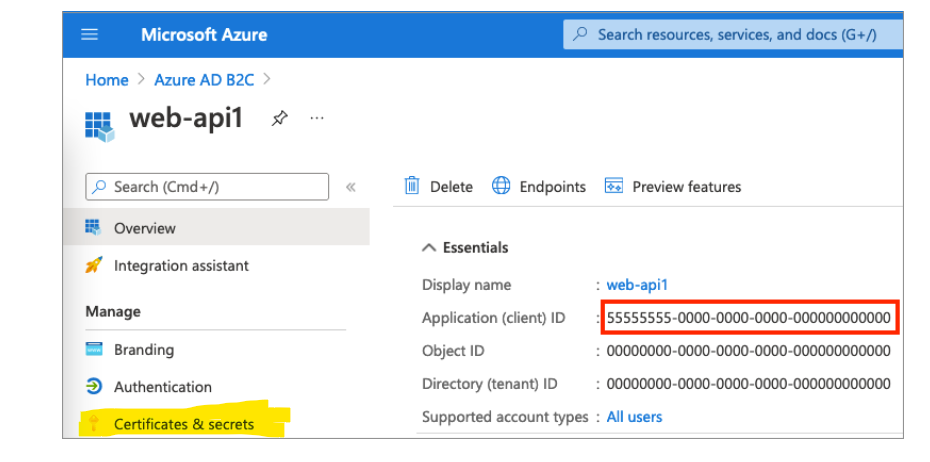Click the Microsoft Azure title
The width and height of the screenshot is (930, 462).
coord(204,34)
